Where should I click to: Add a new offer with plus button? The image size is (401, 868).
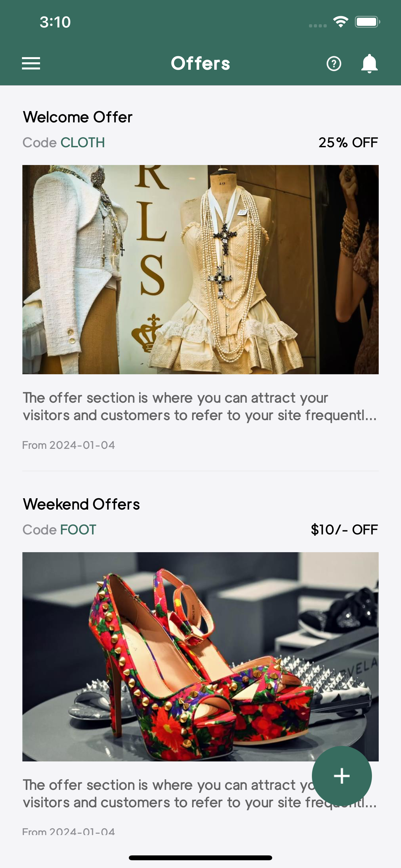click(342, 776)
